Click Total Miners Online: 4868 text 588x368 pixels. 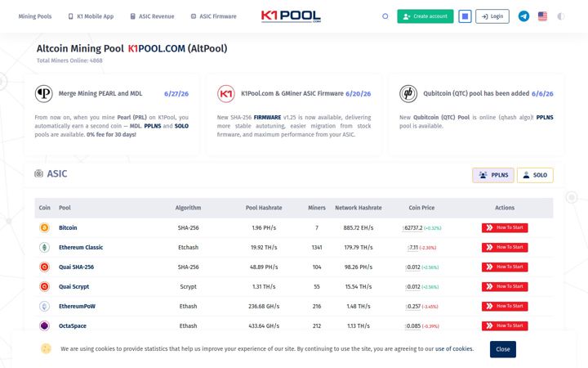pyautogui.click(x=69, y=61)
